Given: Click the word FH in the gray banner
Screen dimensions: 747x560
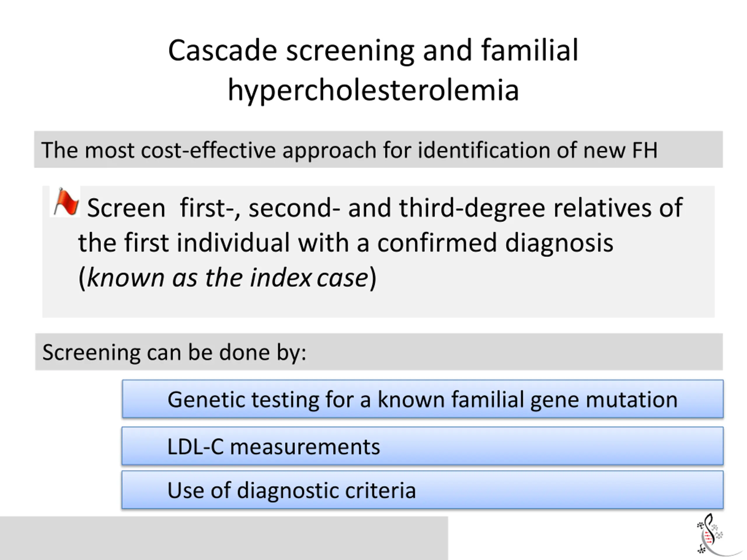Looking at the screenshot, I should 644,150.
